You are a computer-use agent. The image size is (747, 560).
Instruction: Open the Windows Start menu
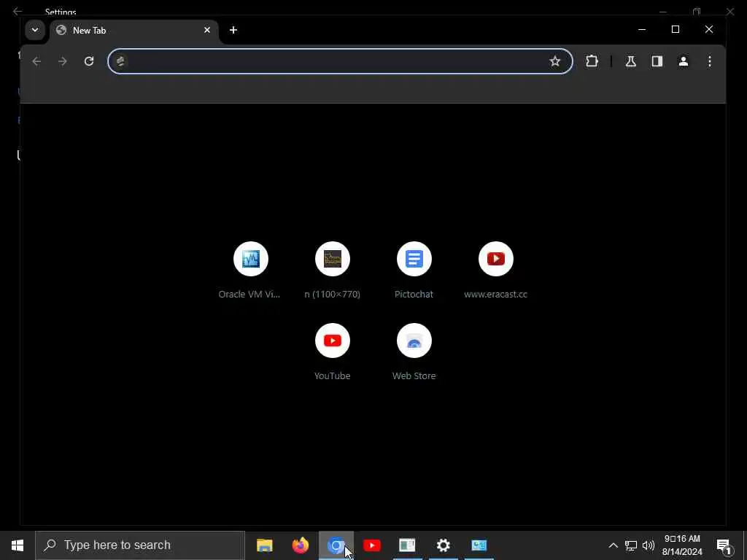point(18,545)
